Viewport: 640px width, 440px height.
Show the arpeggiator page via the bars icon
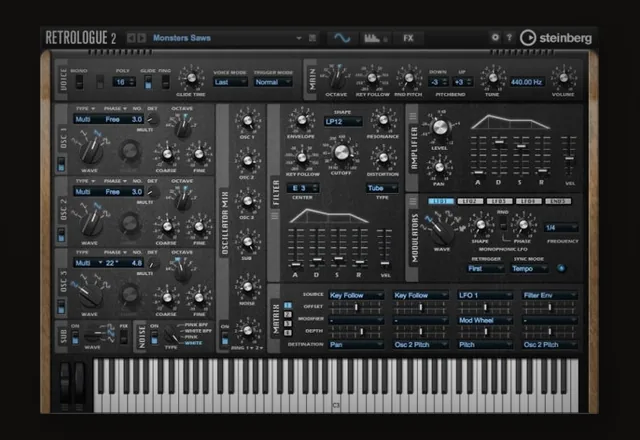(x=375, y=38)
